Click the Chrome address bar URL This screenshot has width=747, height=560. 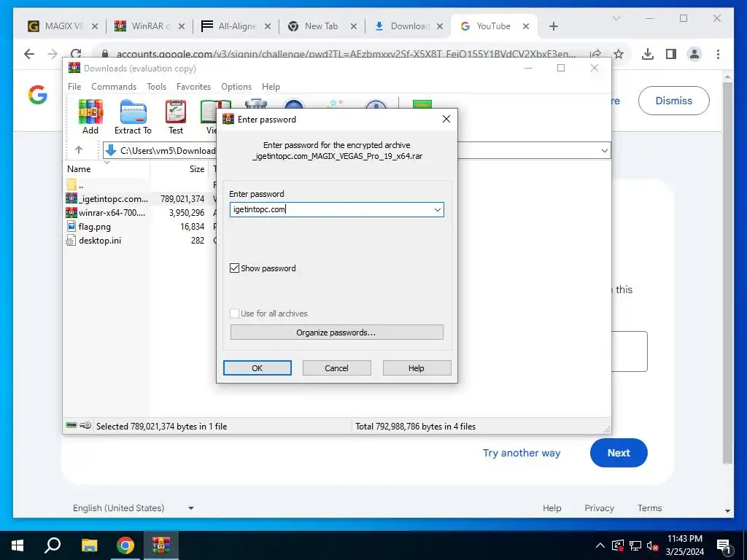pyautogui.click(x=346, y=54)
